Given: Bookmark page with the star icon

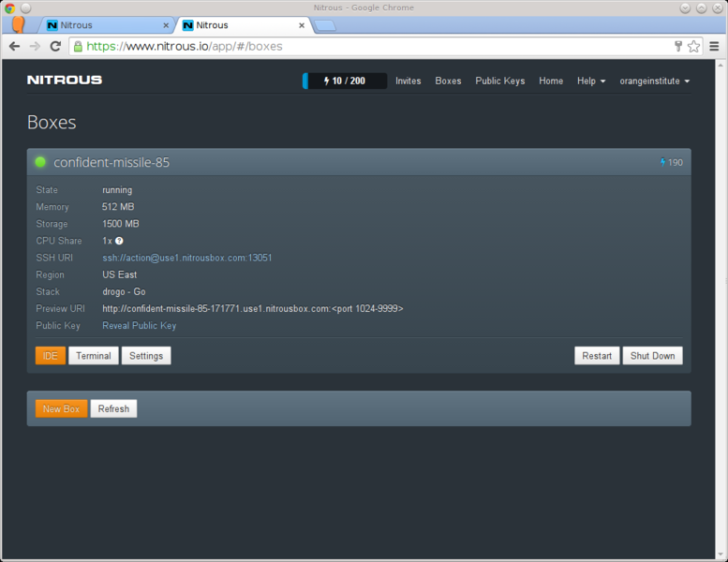Looking at the screenshot, I should pyautogui.click(x=693, y=46).
